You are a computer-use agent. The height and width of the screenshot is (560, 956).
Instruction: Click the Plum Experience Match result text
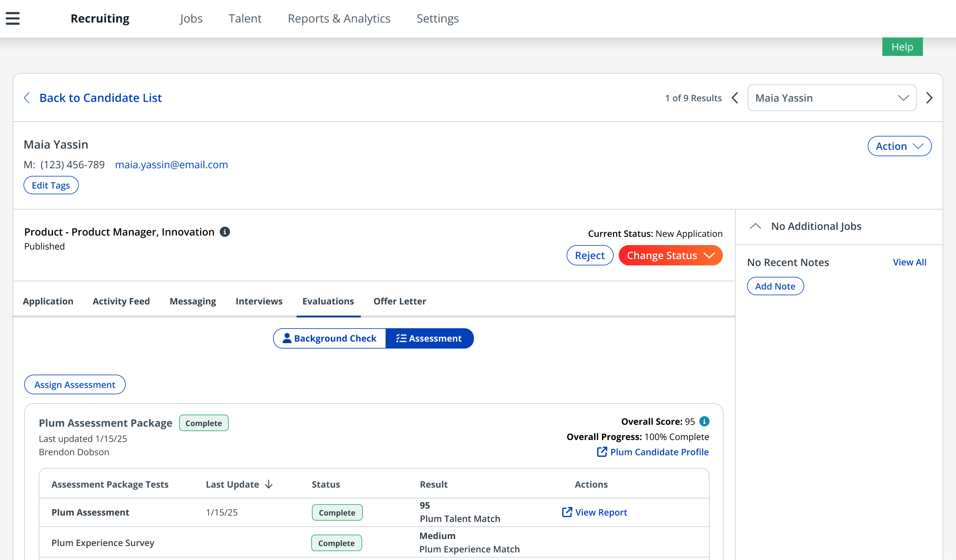tap(469, 549)
